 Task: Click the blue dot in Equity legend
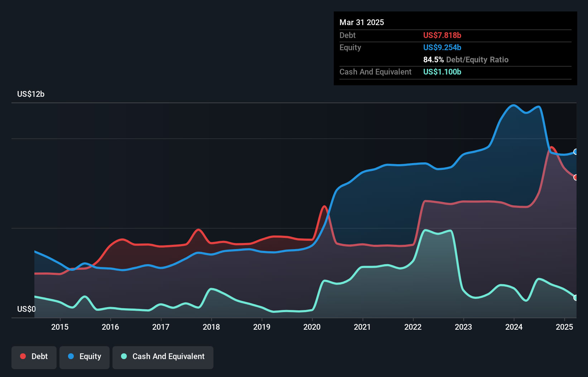tap(71, 356)
